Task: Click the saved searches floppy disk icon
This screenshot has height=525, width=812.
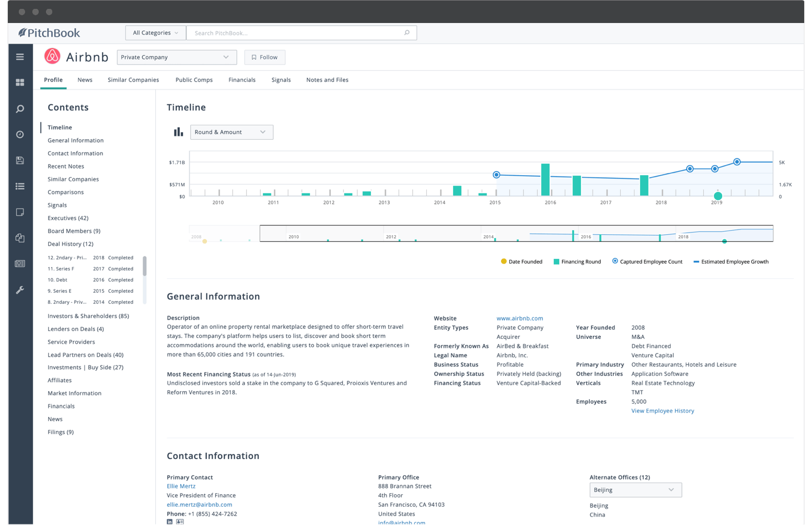Action: coord(20,160)
